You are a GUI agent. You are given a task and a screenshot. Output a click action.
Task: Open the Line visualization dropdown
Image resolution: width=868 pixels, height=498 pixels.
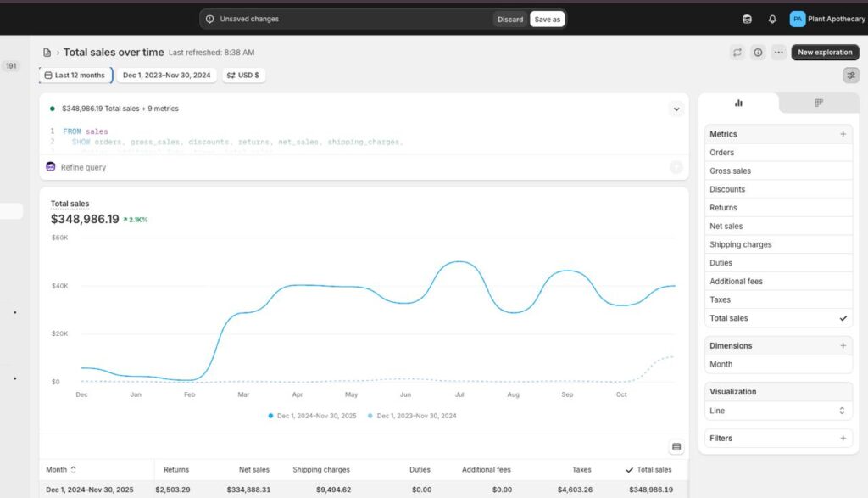point(778,411)
